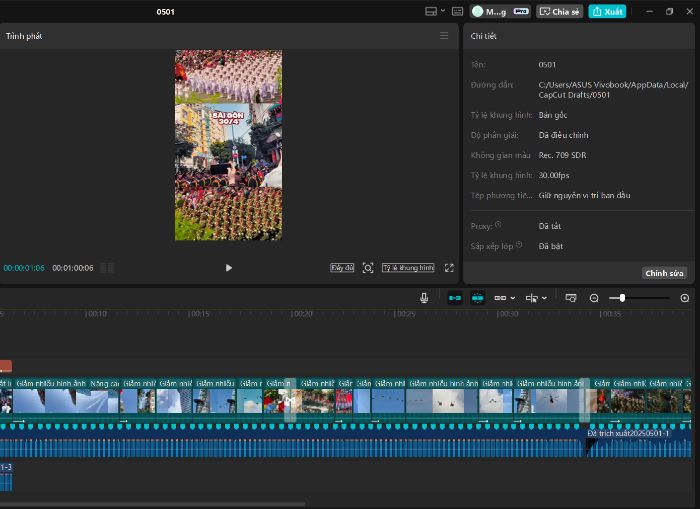
Task: Select the Giữ nguyên vị trí ban đầu value
Action: 584,196
